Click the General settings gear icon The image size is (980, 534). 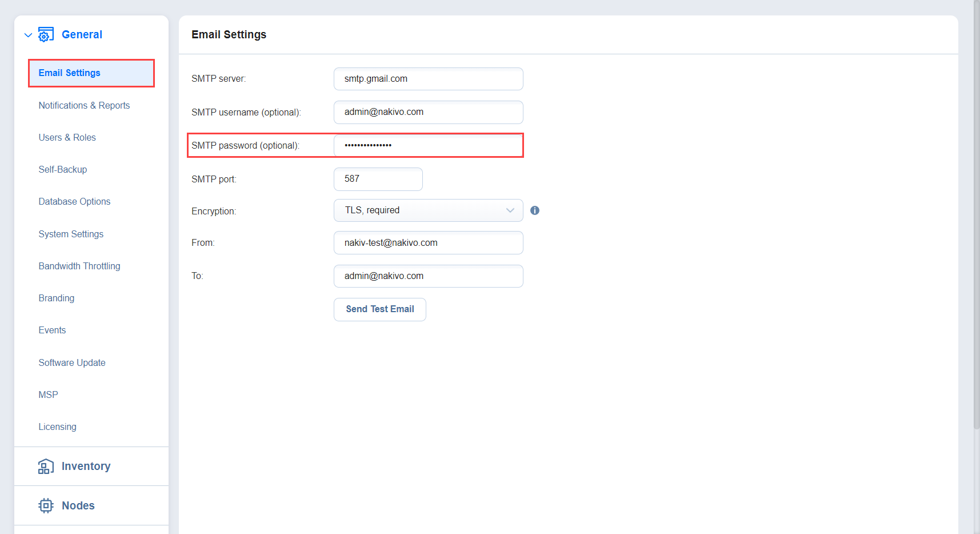(46, 35)
